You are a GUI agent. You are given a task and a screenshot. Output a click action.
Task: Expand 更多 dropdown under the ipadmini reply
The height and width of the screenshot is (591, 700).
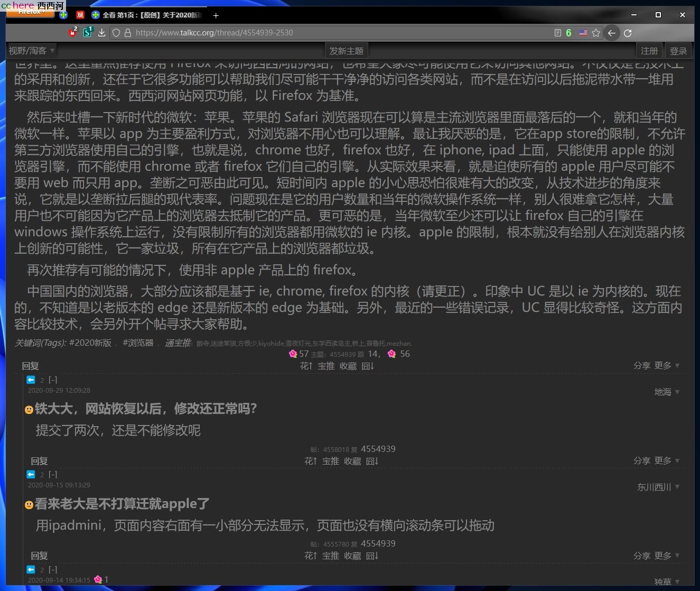(x=667, y=555)
